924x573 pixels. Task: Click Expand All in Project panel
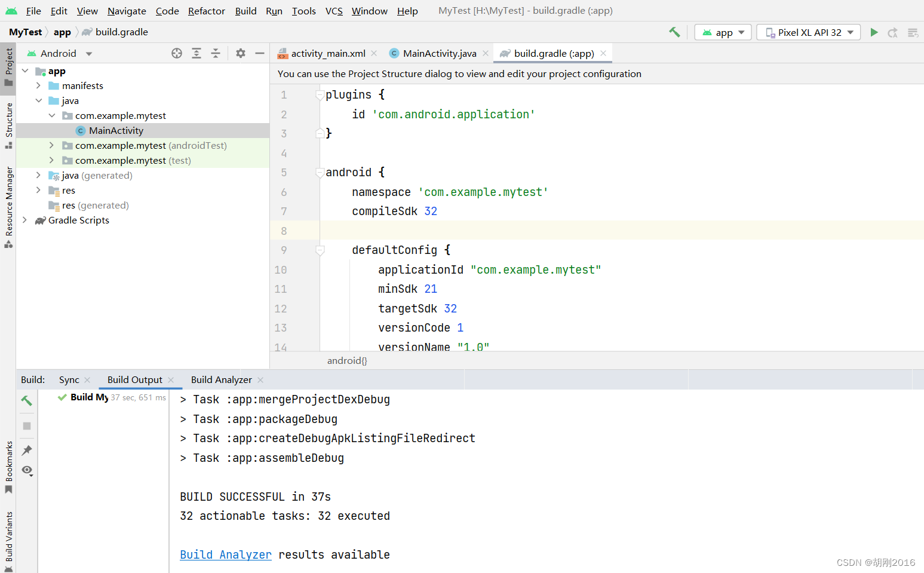coord(197,53)
